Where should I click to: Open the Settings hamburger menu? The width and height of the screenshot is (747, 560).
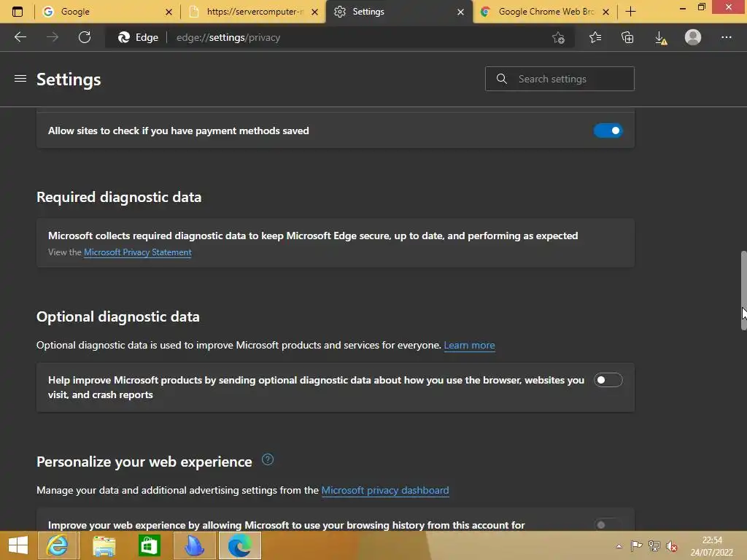coord(20,79)
